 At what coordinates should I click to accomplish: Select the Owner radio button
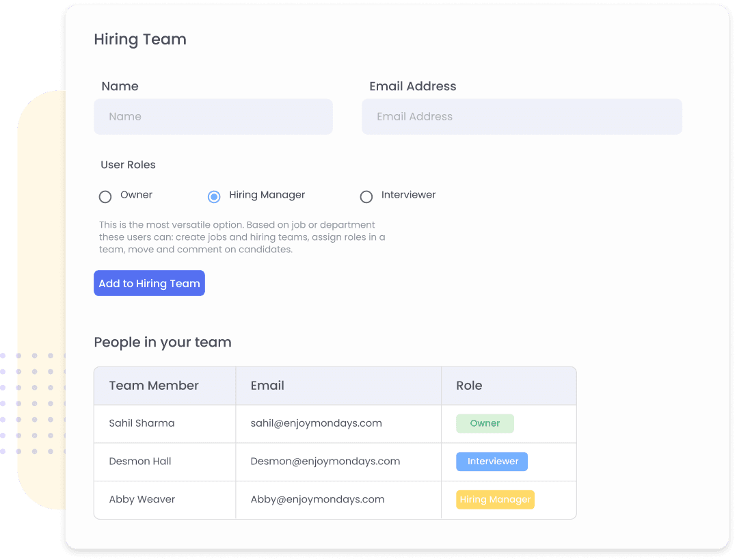pos(105,196)
